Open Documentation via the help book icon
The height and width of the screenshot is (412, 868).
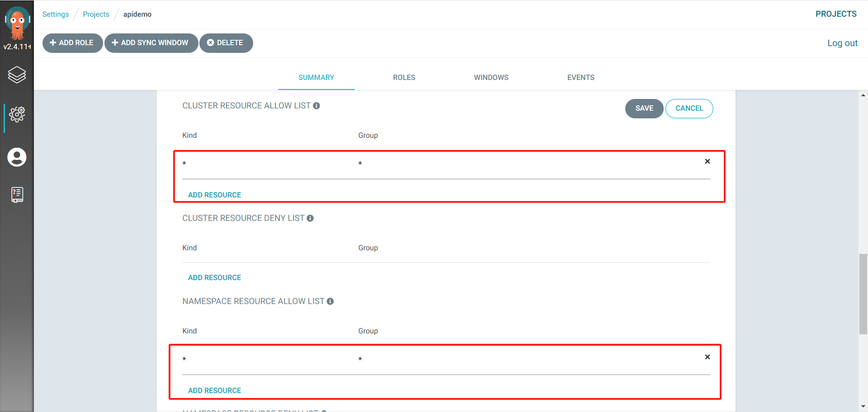pos(17,194)
